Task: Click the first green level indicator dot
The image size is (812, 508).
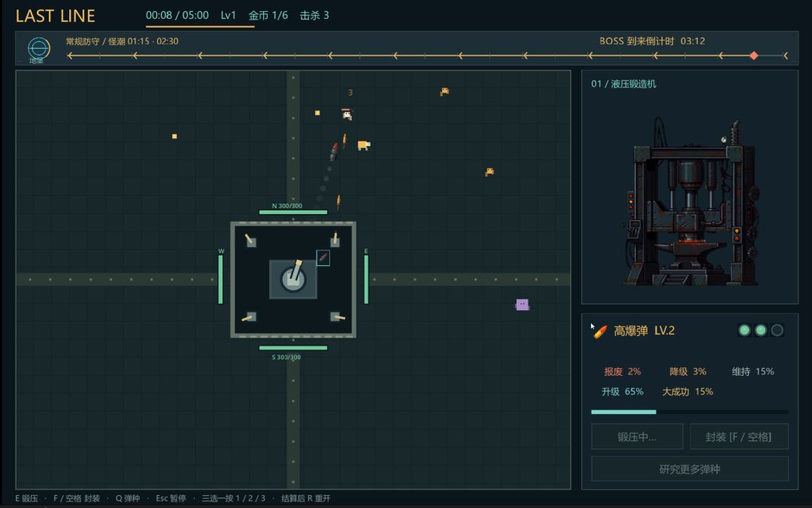Action: 744,331
